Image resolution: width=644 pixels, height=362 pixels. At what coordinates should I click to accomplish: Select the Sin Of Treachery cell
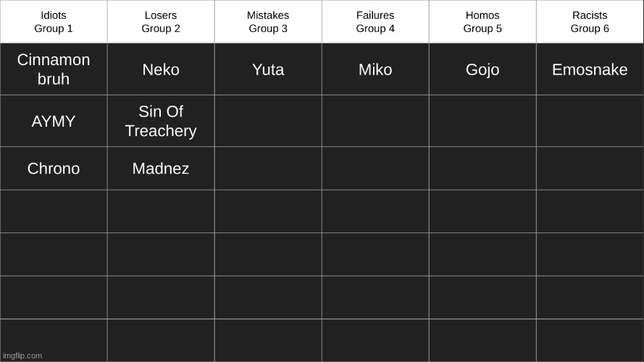point(161,121)
